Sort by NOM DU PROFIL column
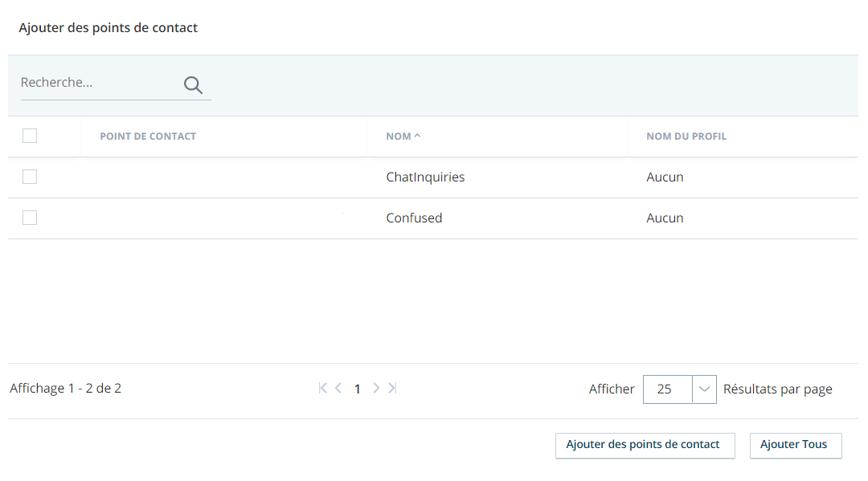Viewport: 868px width, 481px height. pyautogui.click(x=686, y=136)
